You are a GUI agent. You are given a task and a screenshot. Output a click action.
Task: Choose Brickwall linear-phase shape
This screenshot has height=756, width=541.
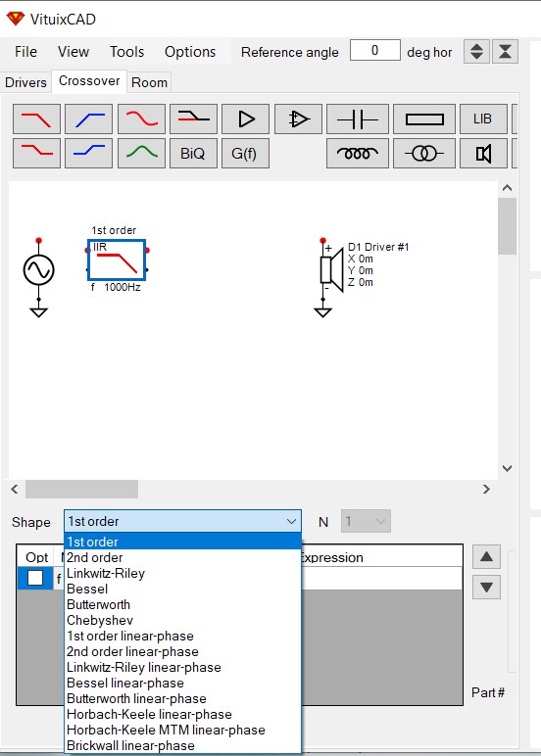183,745
